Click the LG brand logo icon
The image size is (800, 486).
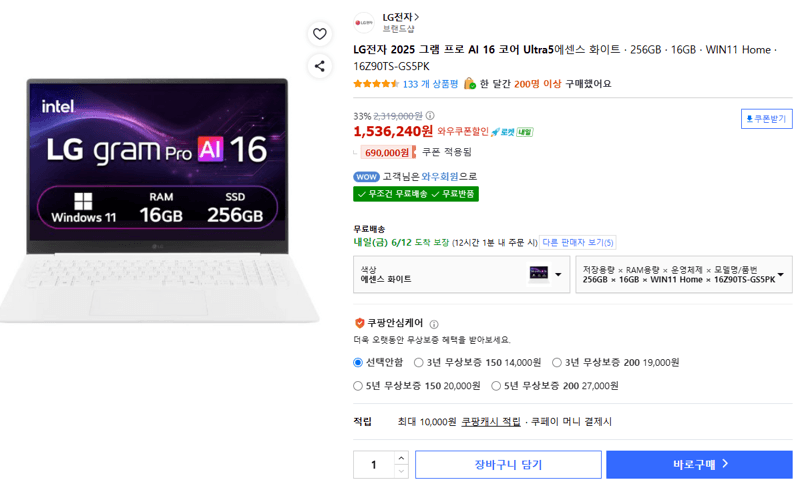click(364, 22)
